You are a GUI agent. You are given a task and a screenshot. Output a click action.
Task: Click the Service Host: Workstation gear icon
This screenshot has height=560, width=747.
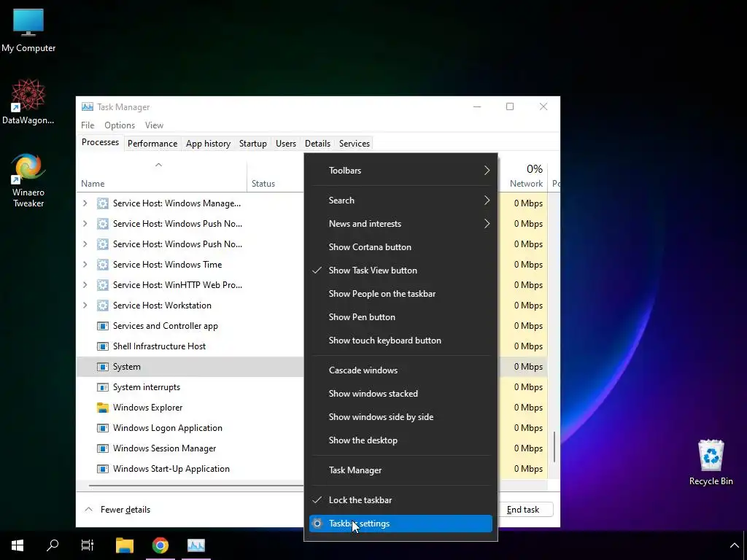(102, 306)
